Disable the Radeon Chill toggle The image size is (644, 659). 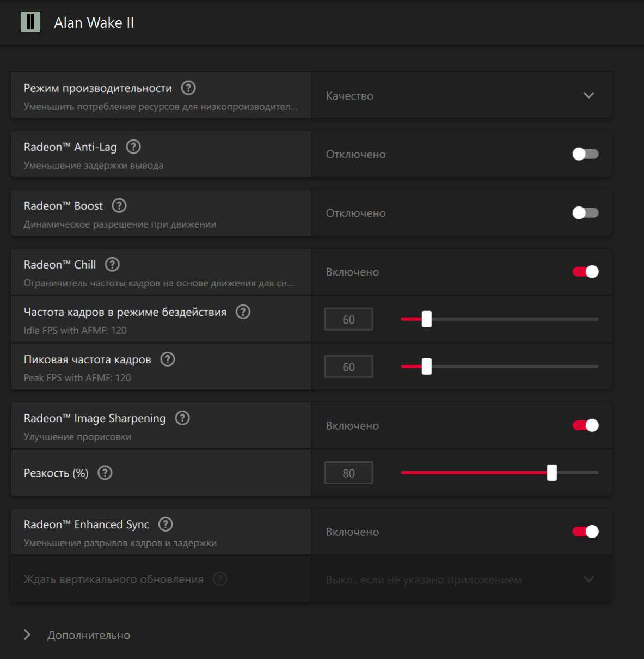pos(585,272)
